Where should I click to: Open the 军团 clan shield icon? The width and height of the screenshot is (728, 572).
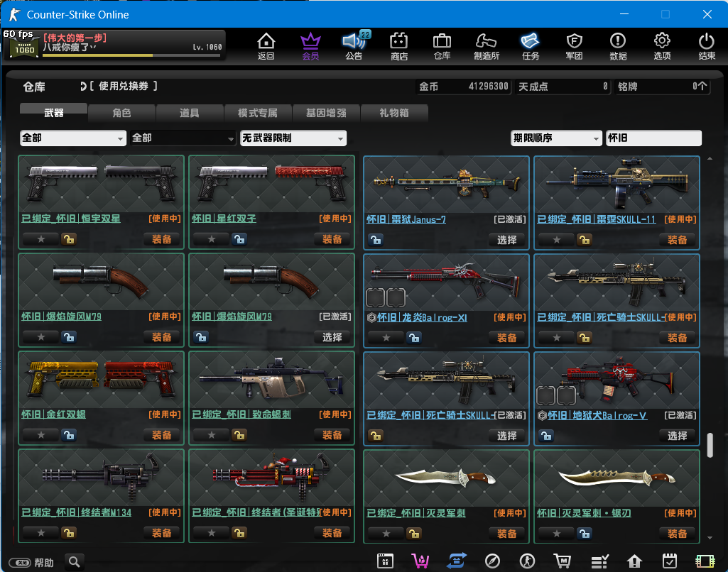pos(575,46)
